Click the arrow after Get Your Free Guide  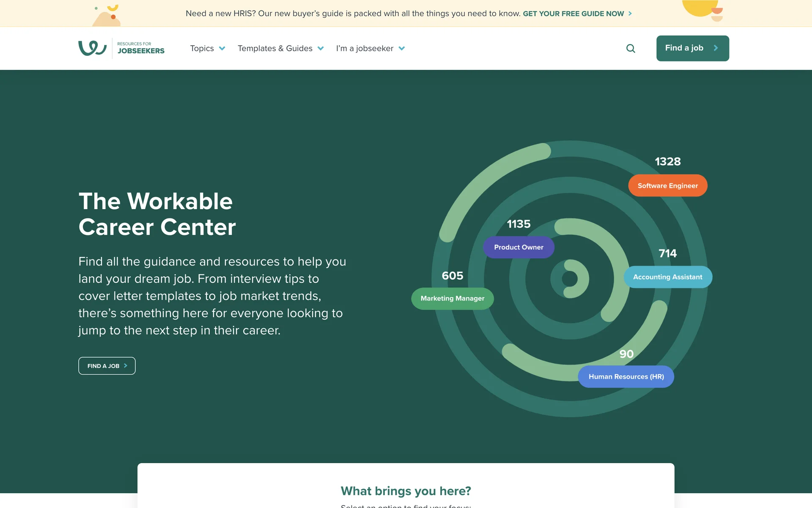(630, 14)
